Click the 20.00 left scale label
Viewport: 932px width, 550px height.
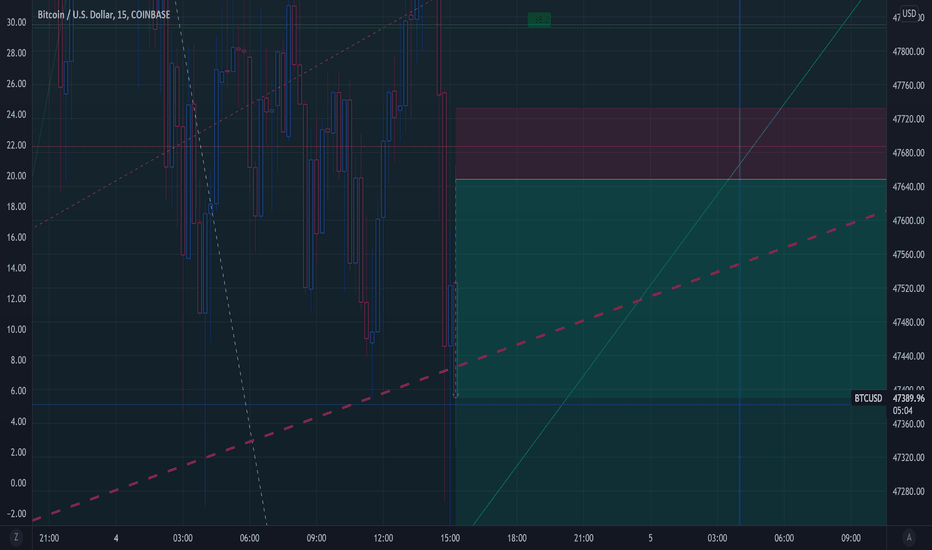[16, 176]
